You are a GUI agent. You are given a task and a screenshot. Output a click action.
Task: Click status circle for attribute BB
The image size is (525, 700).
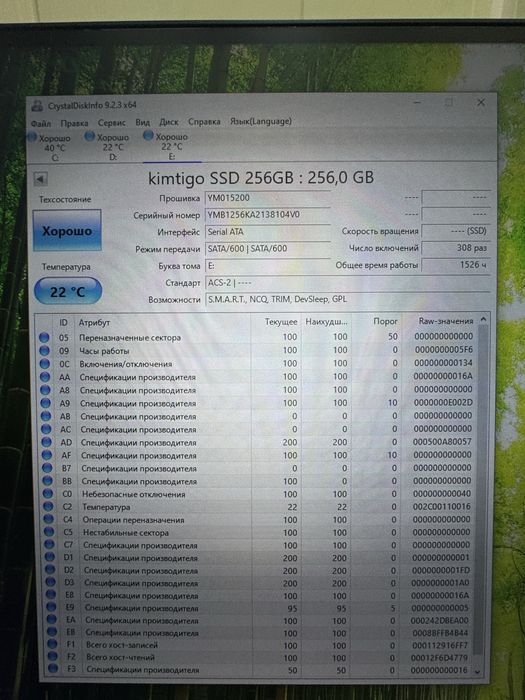(x=47, y=482)
